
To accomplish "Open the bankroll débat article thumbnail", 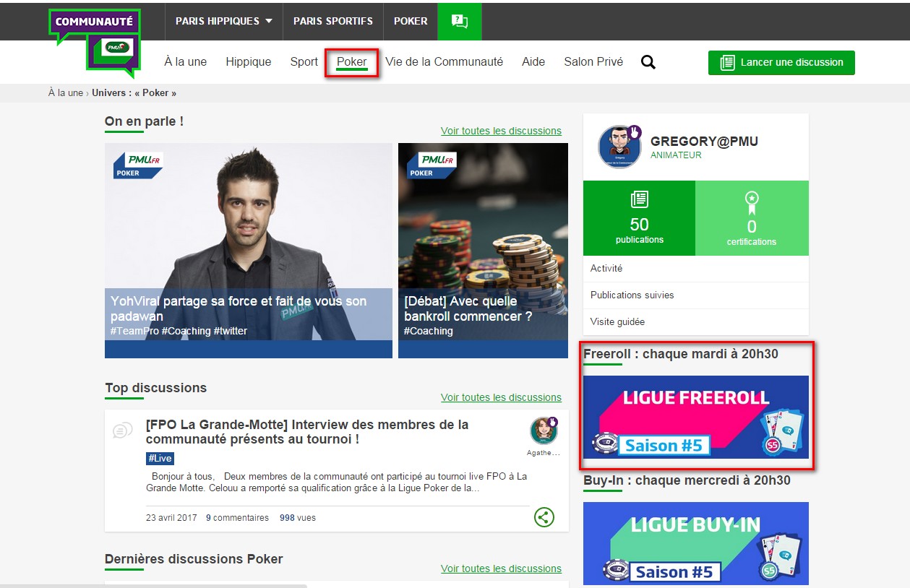I will (x=483, y=251).
